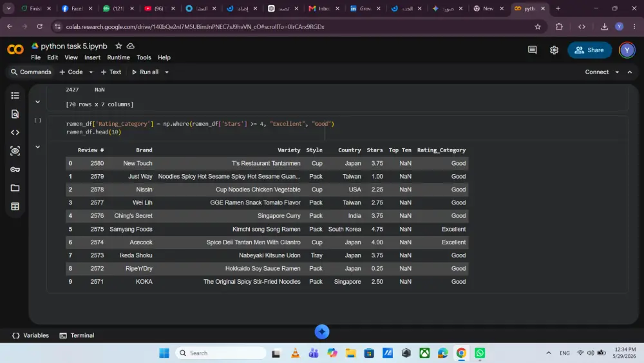The height and width of the screenshot is (363, 644).
Task: Go back in browser history
Action: coord(10,26)
